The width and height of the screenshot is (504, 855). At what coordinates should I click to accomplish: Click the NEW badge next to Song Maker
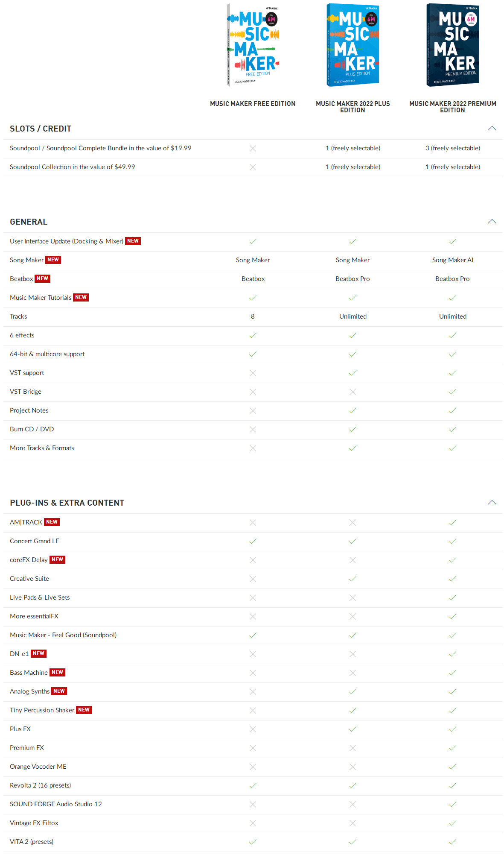53,260
